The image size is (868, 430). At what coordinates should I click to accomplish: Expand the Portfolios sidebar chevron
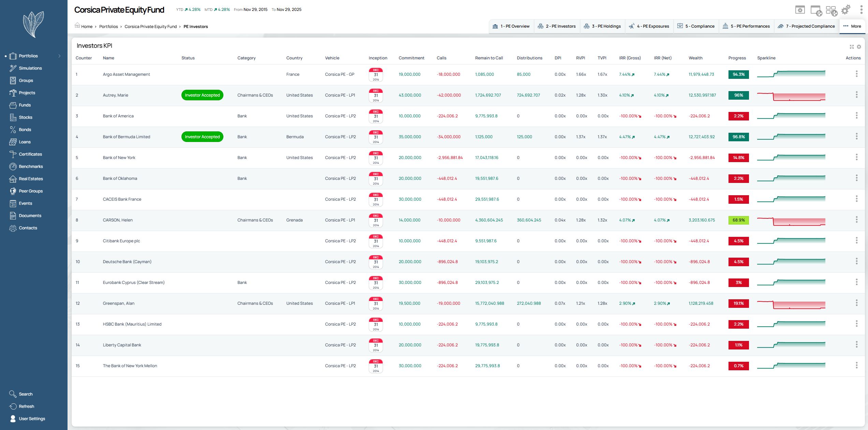[59, 56]
